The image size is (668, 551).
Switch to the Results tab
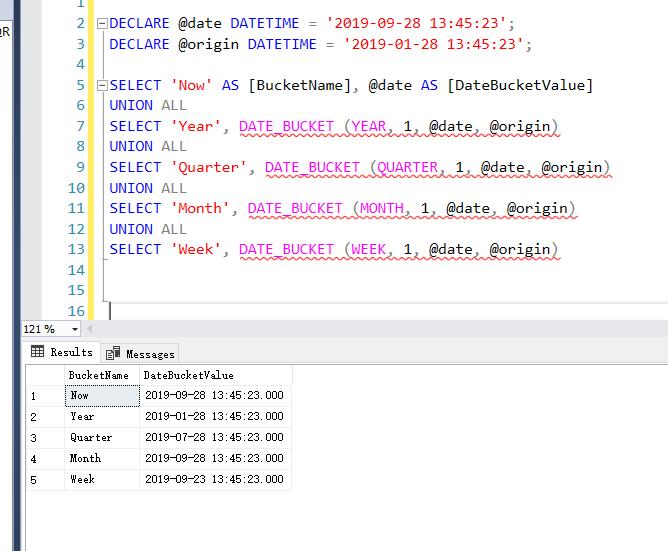pyautogui.click(x=62, y=352)
